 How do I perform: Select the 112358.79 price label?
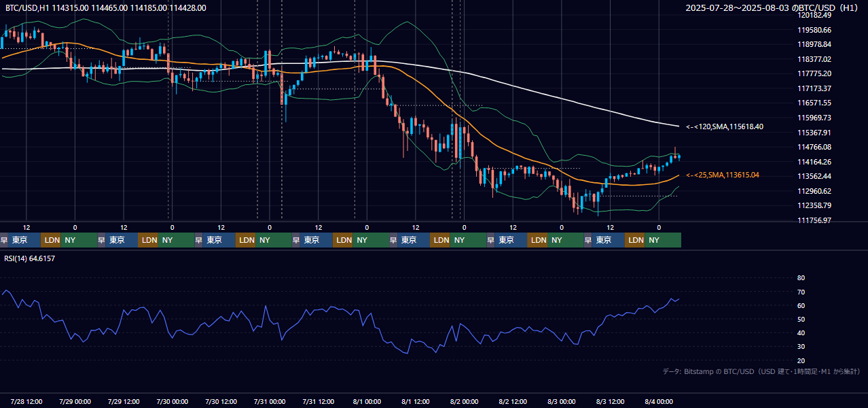click(x=814, y=205)
